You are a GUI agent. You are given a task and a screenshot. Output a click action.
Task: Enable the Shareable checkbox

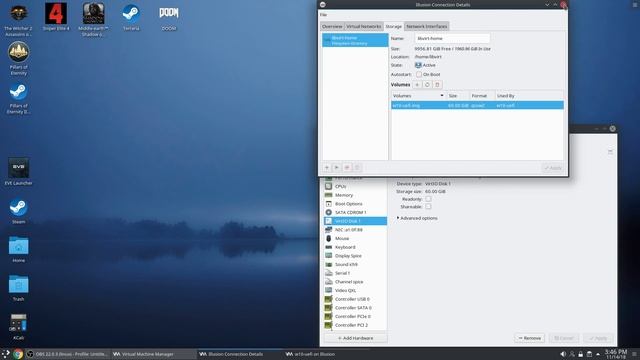(x=428, y=207)
